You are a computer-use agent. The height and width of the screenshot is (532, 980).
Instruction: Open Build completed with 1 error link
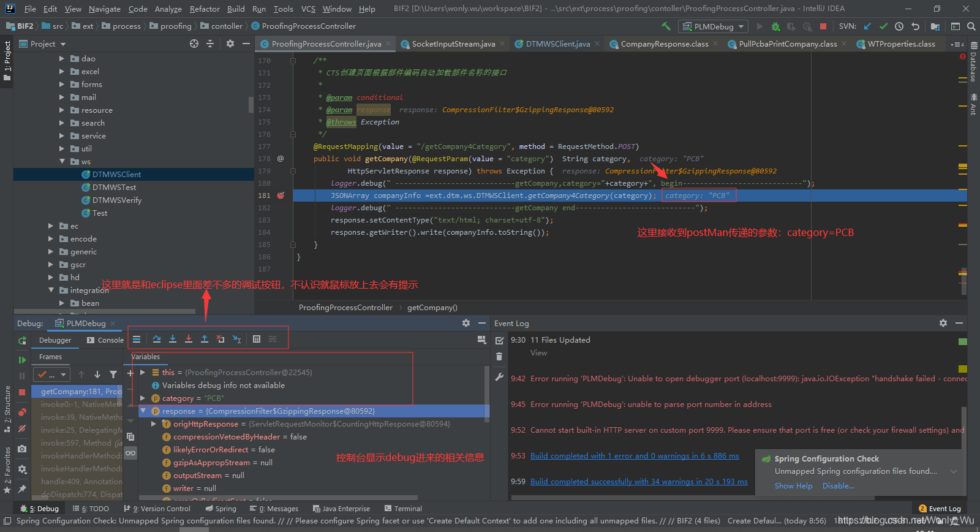point(635,456)
